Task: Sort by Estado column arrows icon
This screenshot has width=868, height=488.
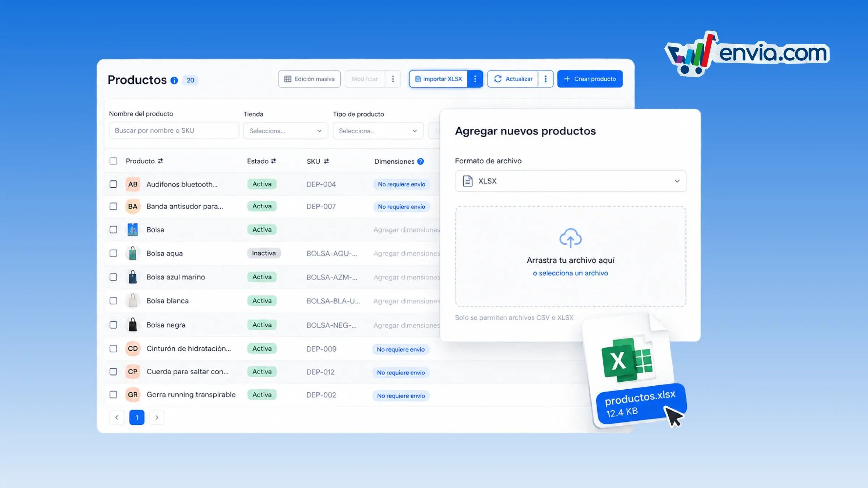Action: [273, 161]
